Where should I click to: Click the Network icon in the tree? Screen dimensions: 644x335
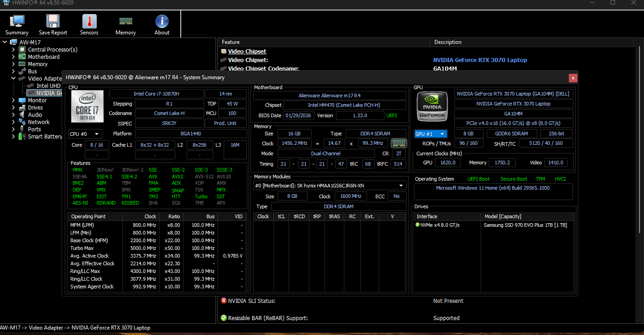pyautogui.click(x=22, y=122)
